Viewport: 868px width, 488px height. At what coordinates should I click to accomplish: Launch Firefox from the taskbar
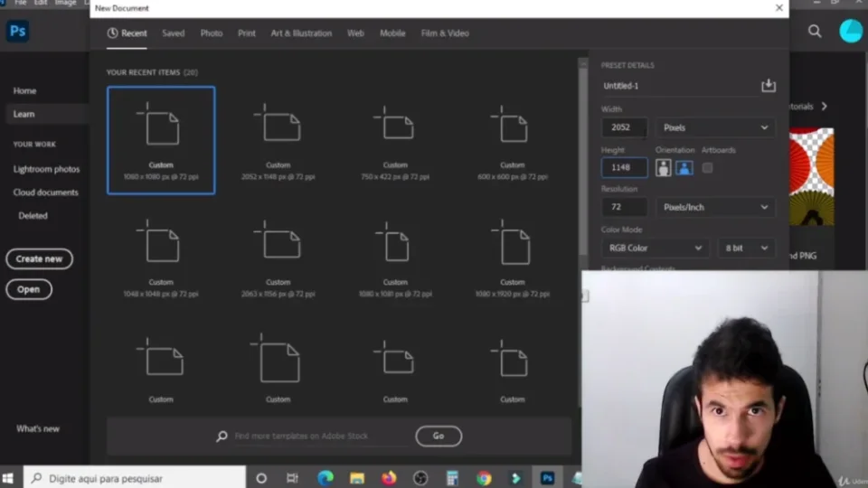click(x=389, y=478)
